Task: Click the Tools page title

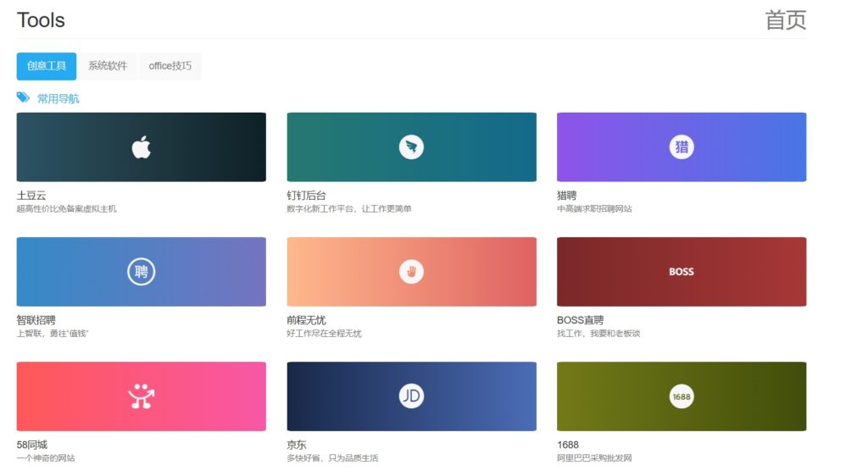Action: coord(41,19)
